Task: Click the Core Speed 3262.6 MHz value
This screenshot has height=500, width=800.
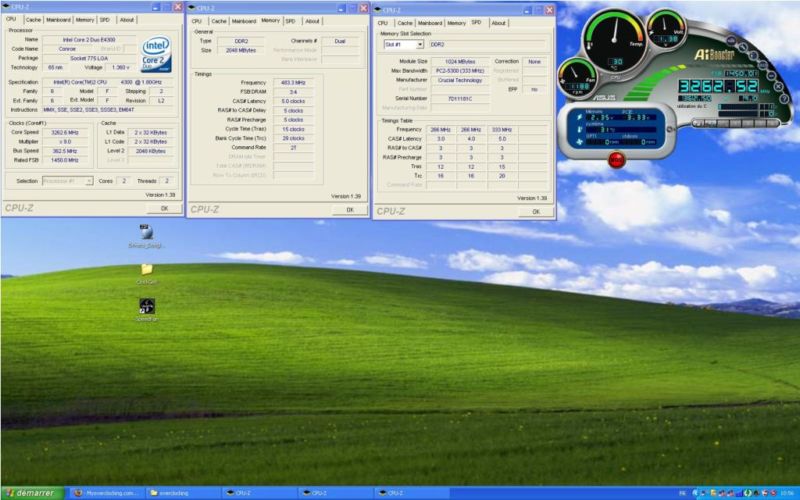Action: 65,132
